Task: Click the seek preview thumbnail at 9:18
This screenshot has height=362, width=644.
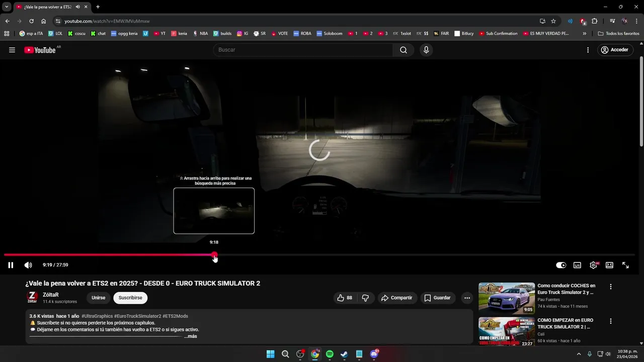Action: [214, 211]
